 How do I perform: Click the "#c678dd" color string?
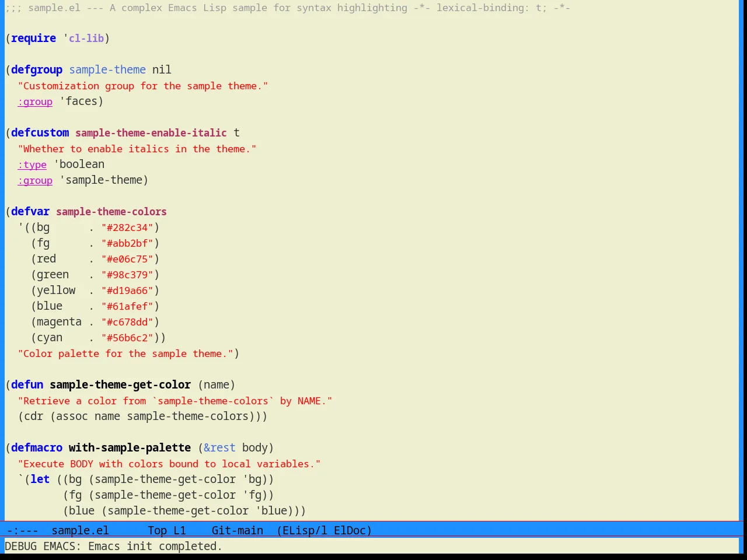[x=127, y=322]
